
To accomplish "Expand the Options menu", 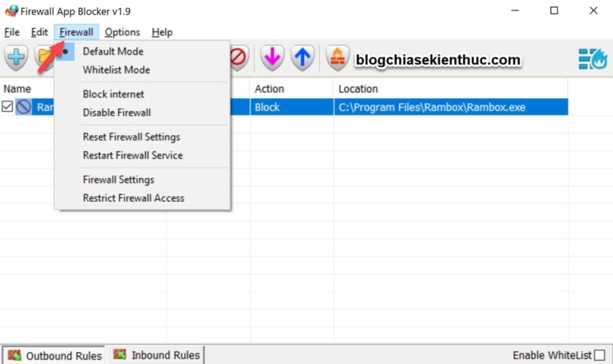I will pyautogui.click(x=122, y=32).
